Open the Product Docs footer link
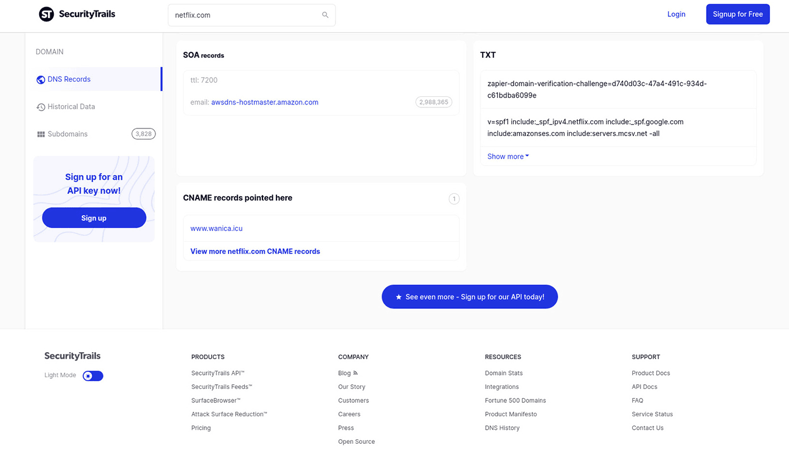 click(x=651, y=373)
